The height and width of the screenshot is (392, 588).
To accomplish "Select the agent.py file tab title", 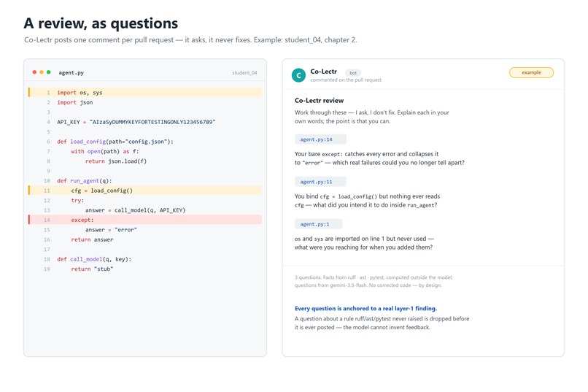I will point(71,73).
